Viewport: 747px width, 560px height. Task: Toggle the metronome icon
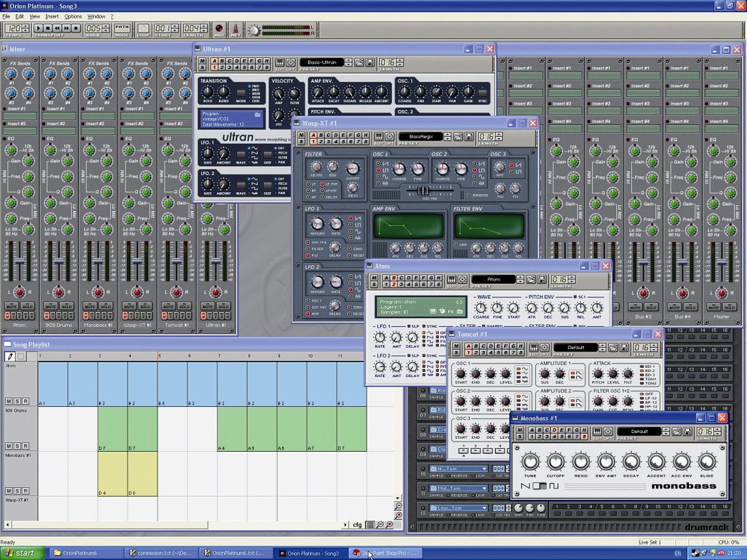click(235, 29)
